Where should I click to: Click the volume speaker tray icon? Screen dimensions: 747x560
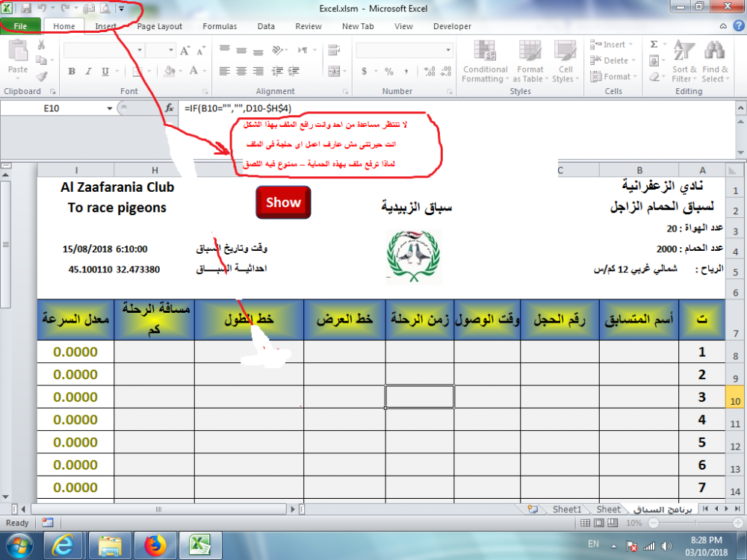tap(666, 547)
